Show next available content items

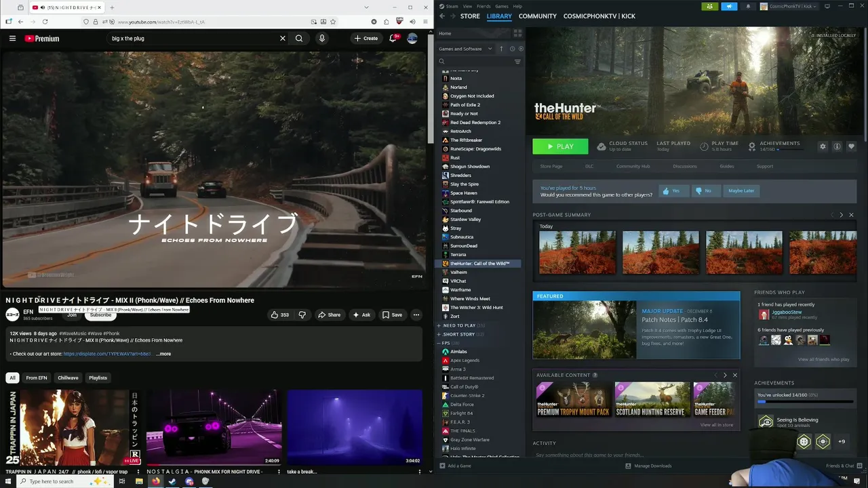coord(725,375)
